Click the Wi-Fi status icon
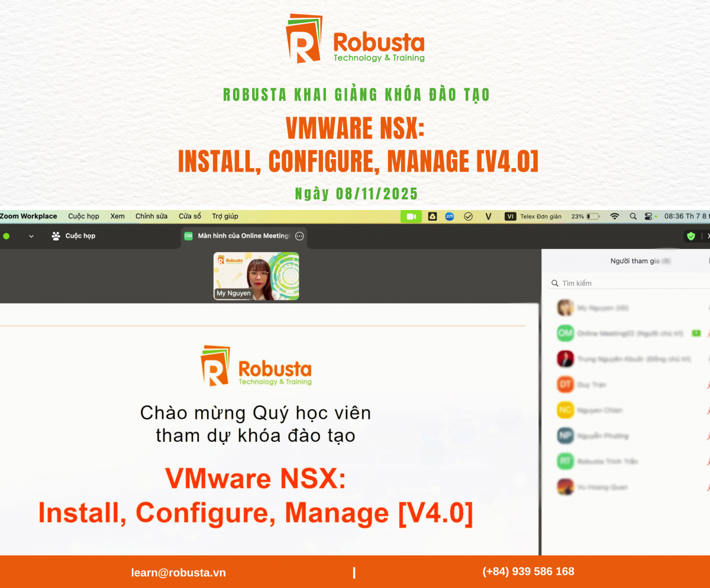Viewport: 710px width, 588px height. coord(615,217)
